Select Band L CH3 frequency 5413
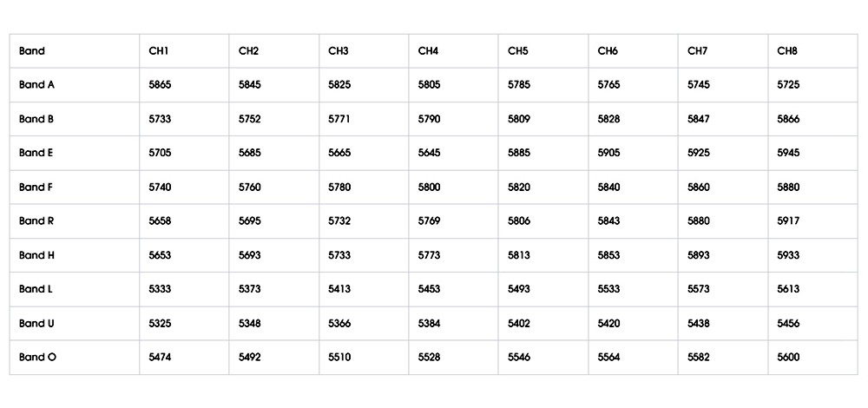This screenshot has width=868, height=408. pyautogui.click(x=339, y=289)
